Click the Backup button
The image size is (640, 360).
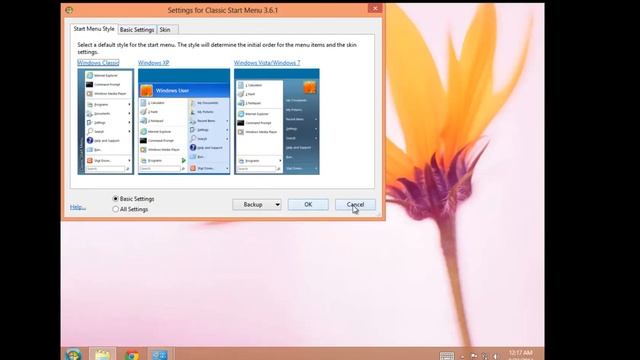point(253,204)
